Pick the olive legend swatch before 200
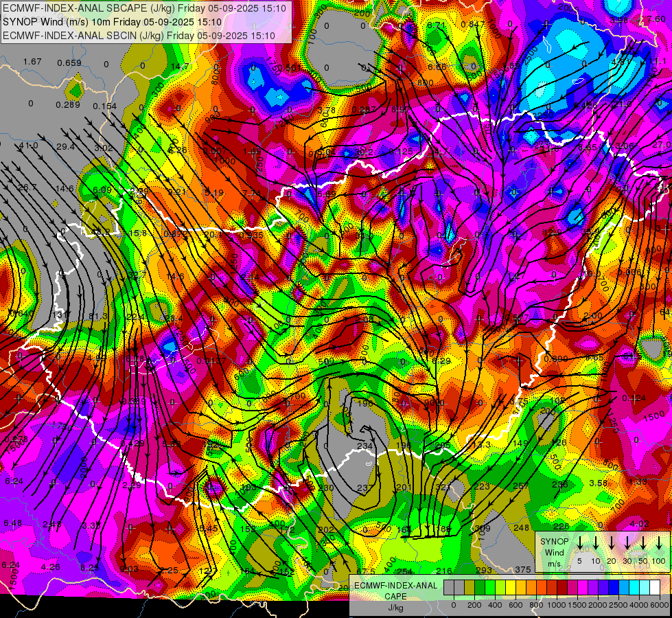 (x=470, y=587)
